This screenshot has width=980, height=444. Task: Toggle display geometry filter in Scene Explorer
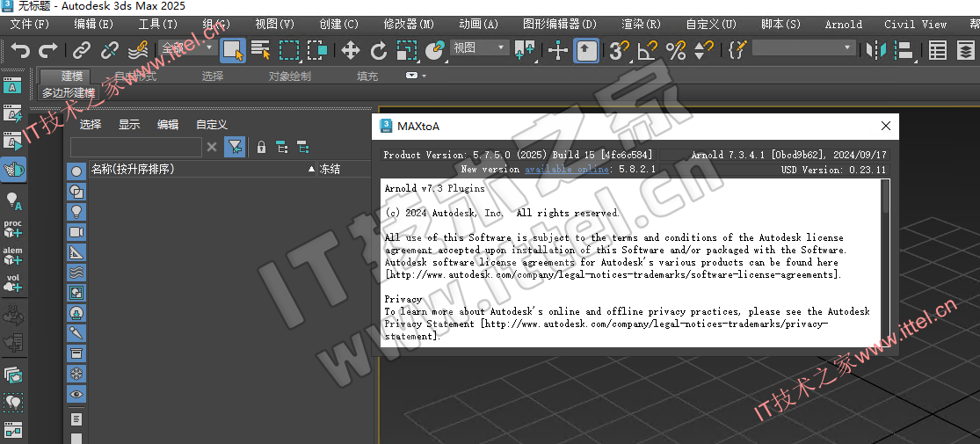76,171
